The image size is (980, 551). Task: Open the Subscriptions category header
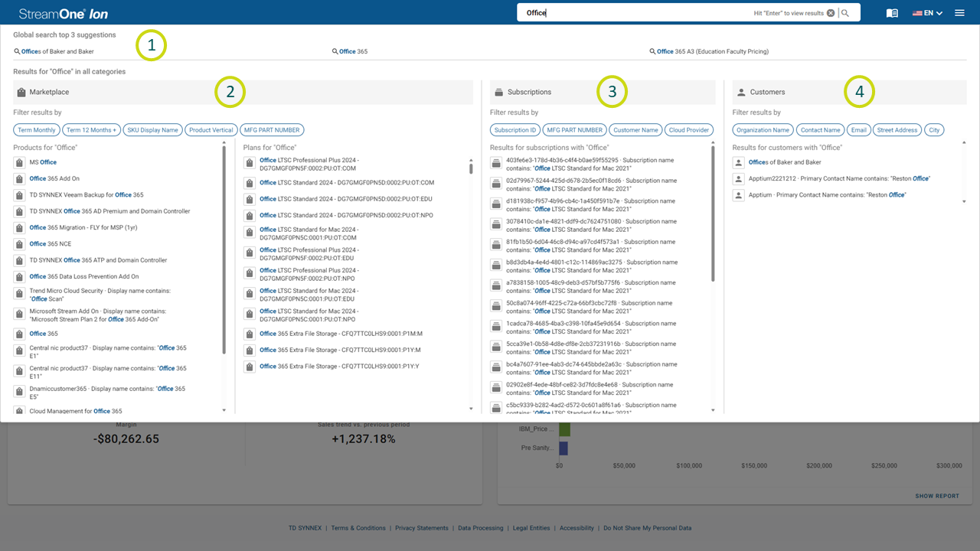click(603, 92)
